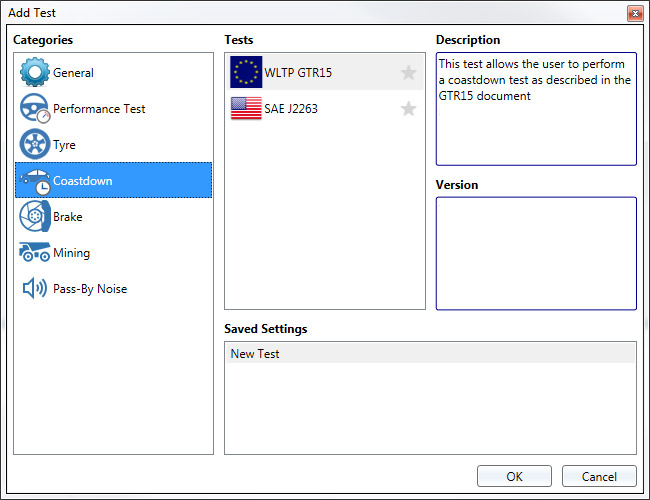Click the US flag beside SAE J2263
The image size is (650, 500).
click(246, 108)
